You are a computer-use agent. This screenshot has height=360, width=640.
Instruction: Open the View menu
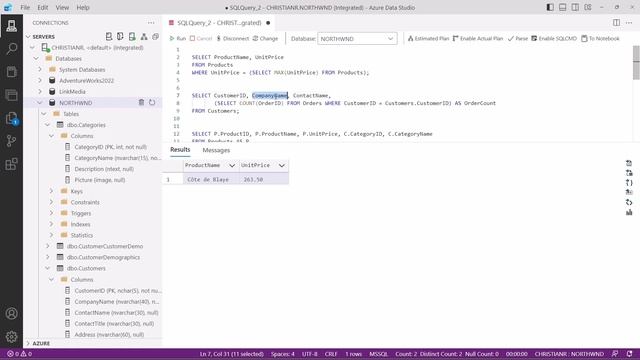(x=62, y=7)
